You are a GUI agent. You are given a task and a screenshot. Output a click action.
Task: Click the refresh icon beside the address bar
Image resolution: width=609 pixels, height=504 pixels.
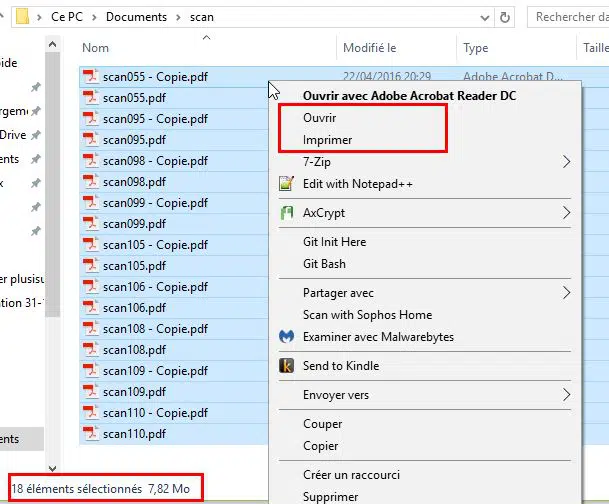[x=505, y=17]
